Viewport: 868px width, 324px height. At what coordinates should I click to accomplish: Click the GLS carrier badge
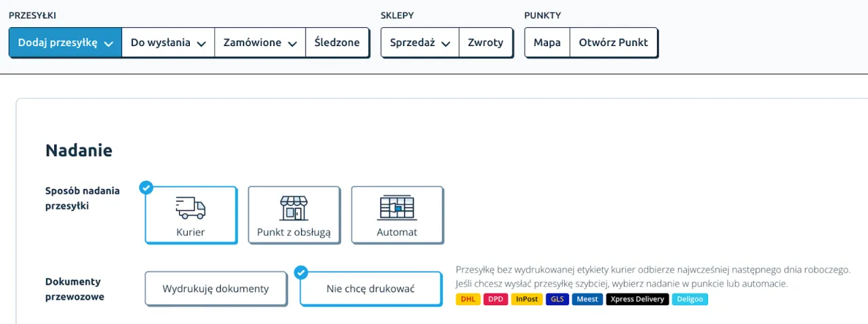[557, 299]
